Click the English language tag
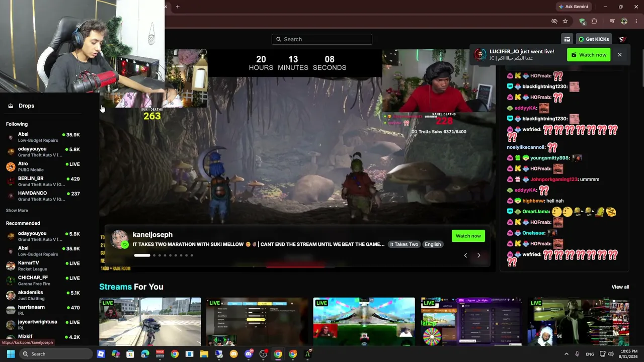644x362 pixels. pos(433,244)
